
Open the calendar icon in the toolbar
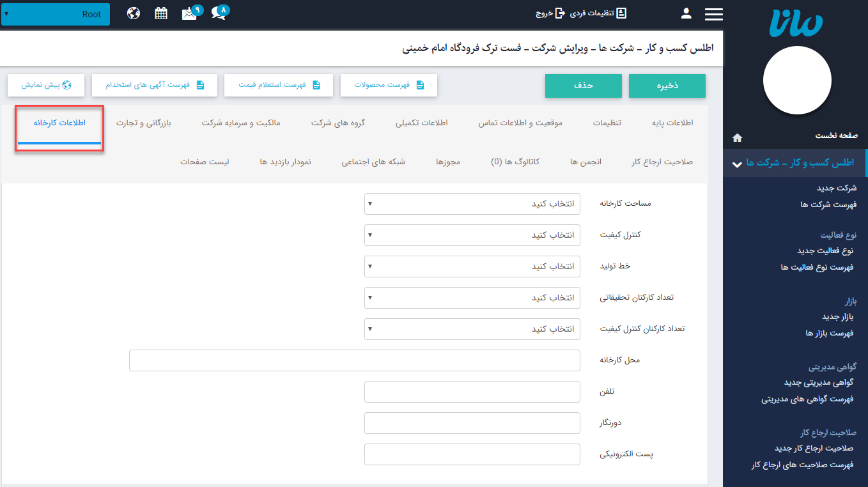coord(160,12)
